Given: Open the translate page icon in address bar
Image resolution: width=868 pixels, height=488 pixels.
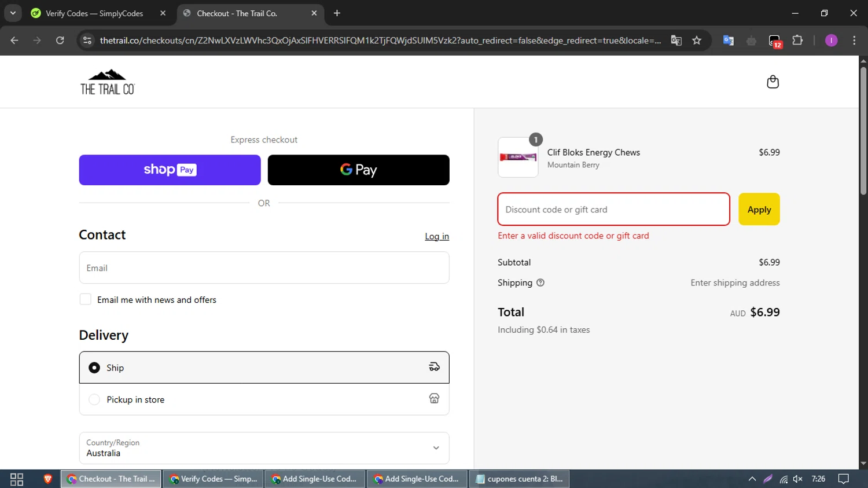Looking at the screenshot, I should click(676, 40).
